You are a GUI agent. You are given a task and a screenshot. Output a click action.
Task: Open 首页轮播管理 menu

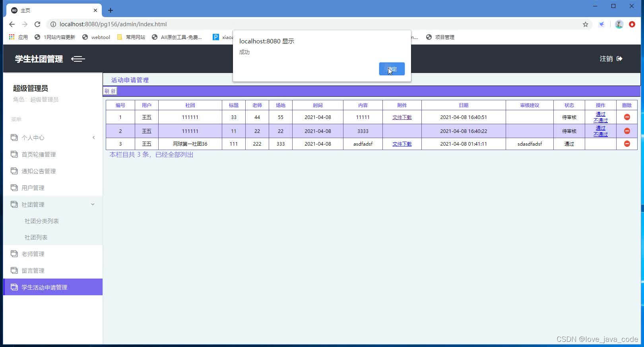click(53, 154)
